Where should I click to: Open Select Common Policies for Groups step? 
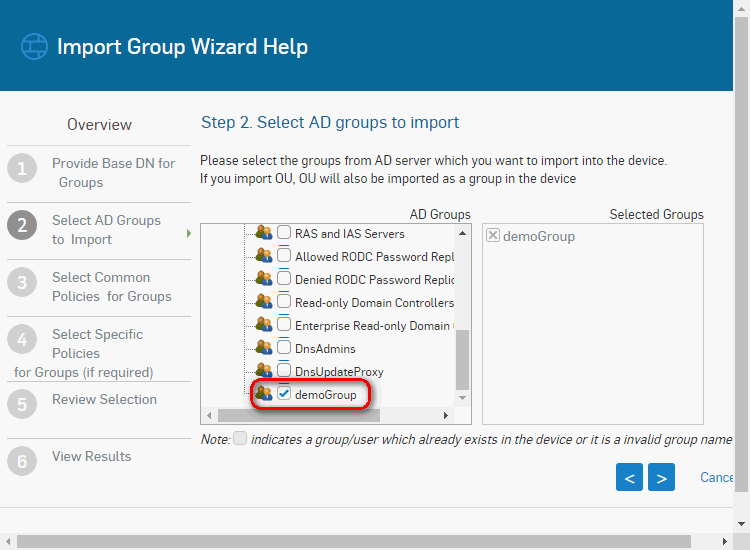coord(111,287)
